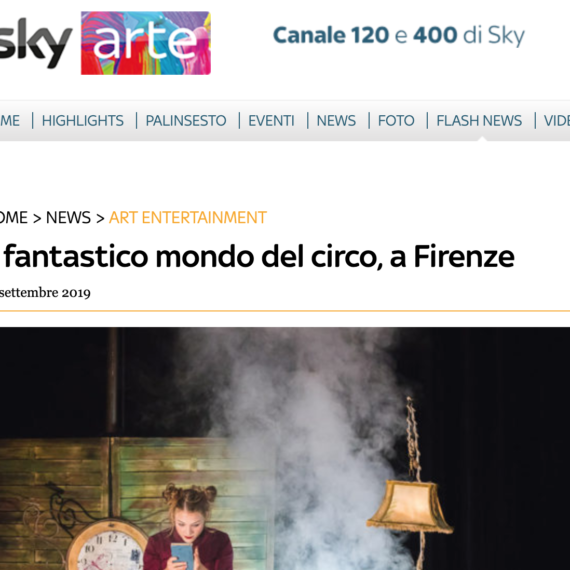Select the partially visible VIDEO tab
The width and height of the screenshot is (570, 570).
click(557, 121)
